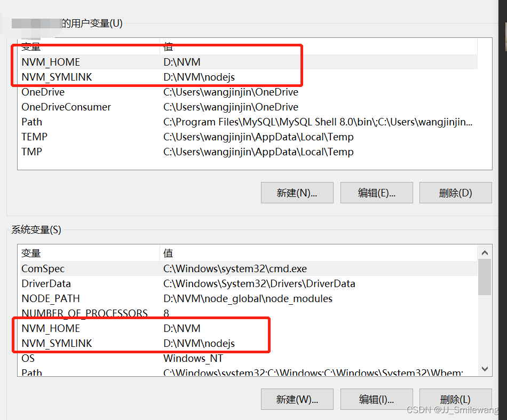Click the 新建(N)... button for user variables
This screenshot has width=507, height=420.
297,193
